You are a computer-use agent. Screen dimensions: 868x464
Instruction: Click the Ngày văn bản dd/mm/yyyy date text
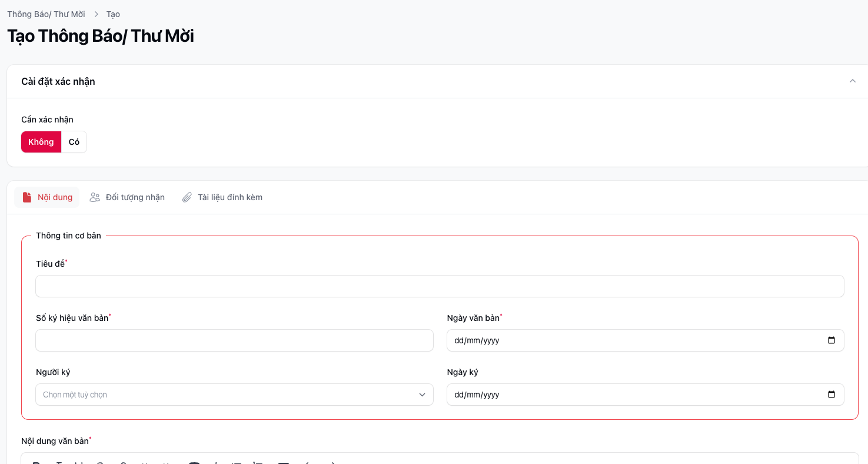pyautogui.click(x=477, y=340)
